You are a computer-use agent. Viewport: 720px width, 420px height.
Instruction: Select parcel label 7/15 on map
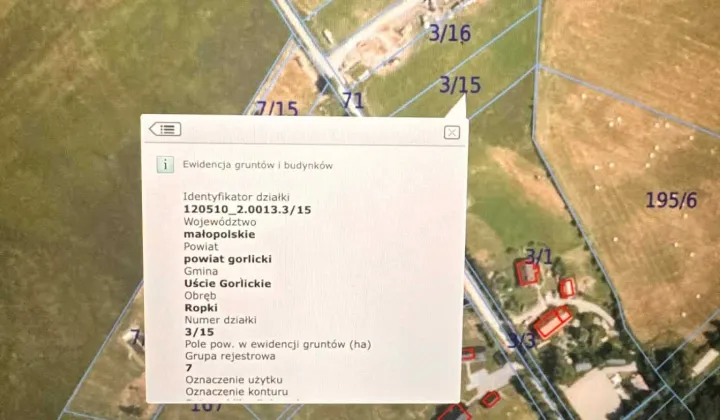click(x=277, y=109)
